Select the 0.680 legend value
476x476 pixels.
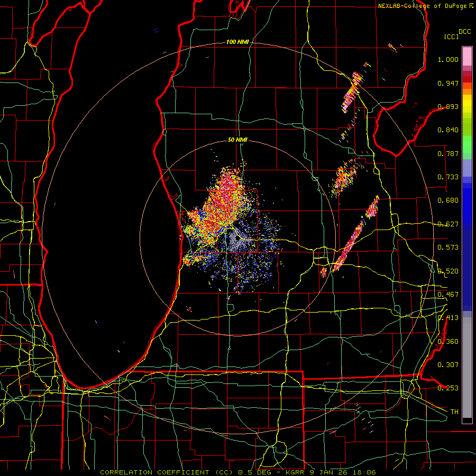(448, 200)
